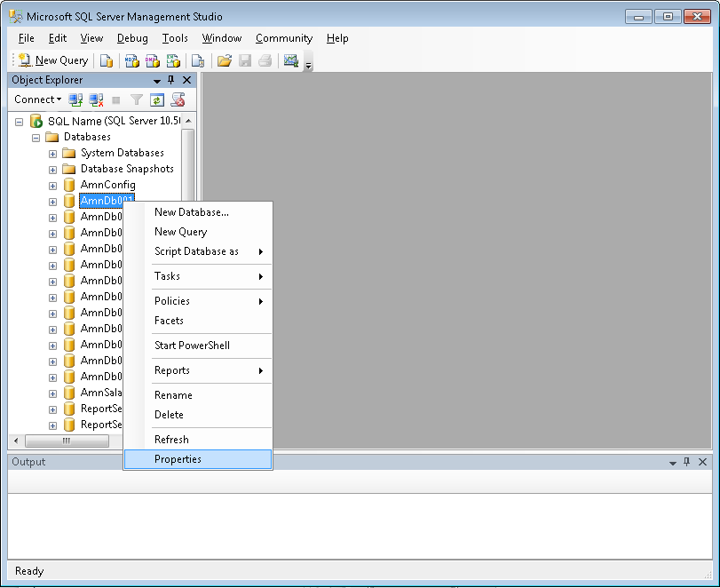Image resolution: width=720 pixels, height=588 pixels.
Task: Click the Filter funnel icon
Action: click(137, 99)
